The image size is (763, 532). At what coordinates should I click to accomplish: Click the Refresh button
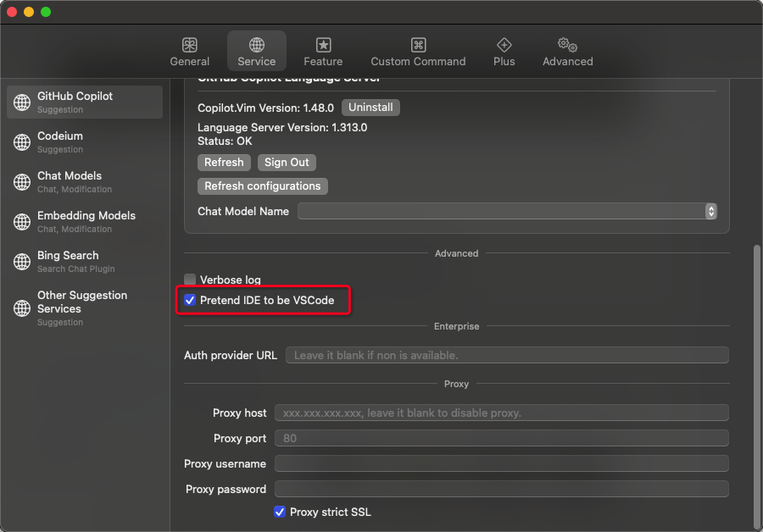click(224, 163)
